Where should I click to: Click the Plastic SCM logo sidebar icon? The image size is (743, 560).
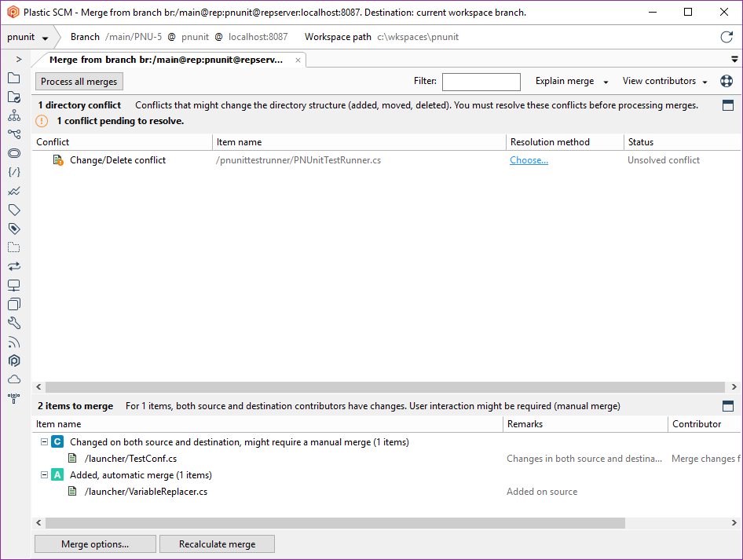14,361
